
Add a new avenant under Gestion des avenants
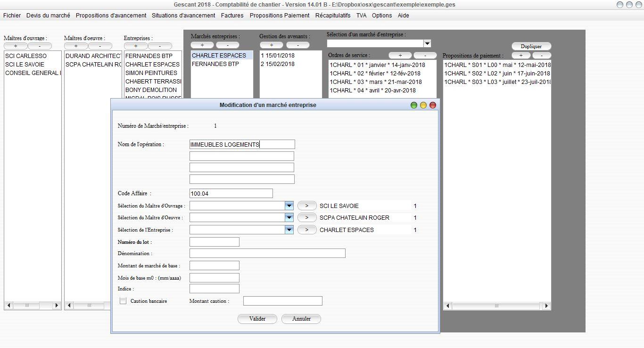(272, 45)
